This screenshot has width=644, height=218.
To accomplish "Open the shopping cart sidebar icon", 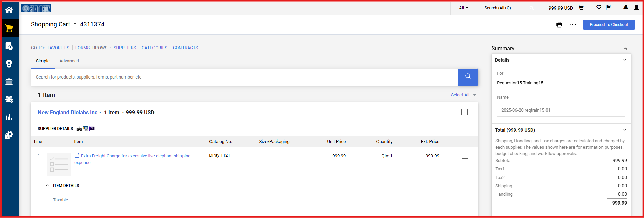I will click(x=9, y=28).
